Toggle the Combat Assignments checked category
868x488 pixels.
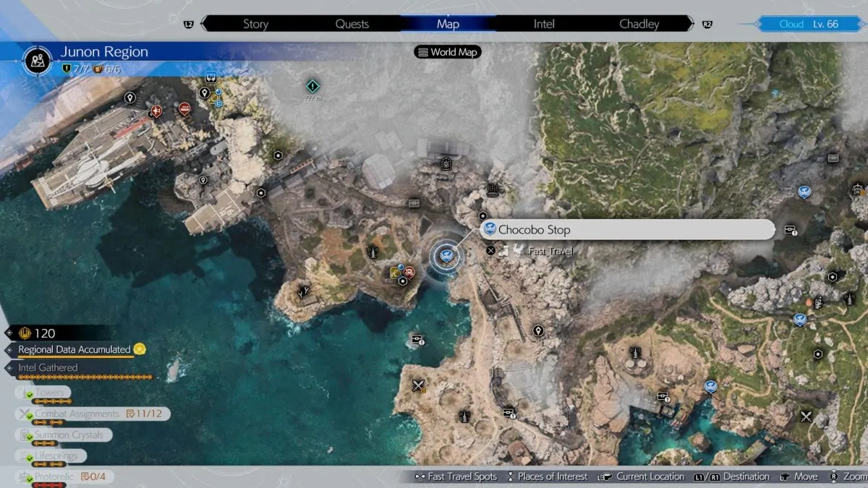coord(93,414)
